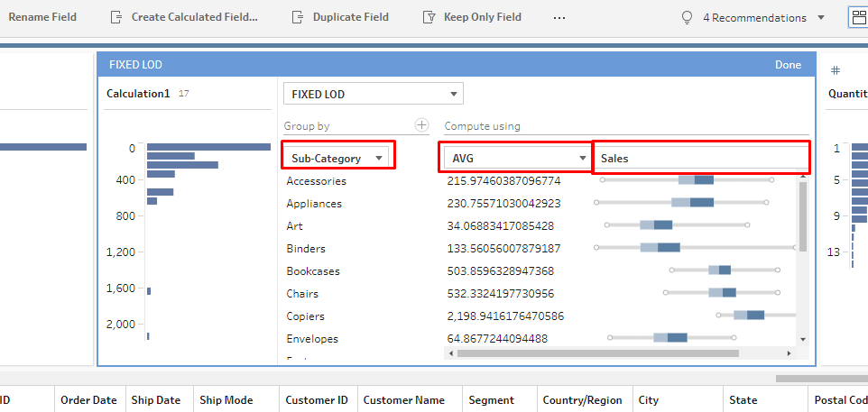The height and width of the screenshot is (412, 868).
Task: Click the Keep Only Field filter icon
Action: [x=429, y=17]
